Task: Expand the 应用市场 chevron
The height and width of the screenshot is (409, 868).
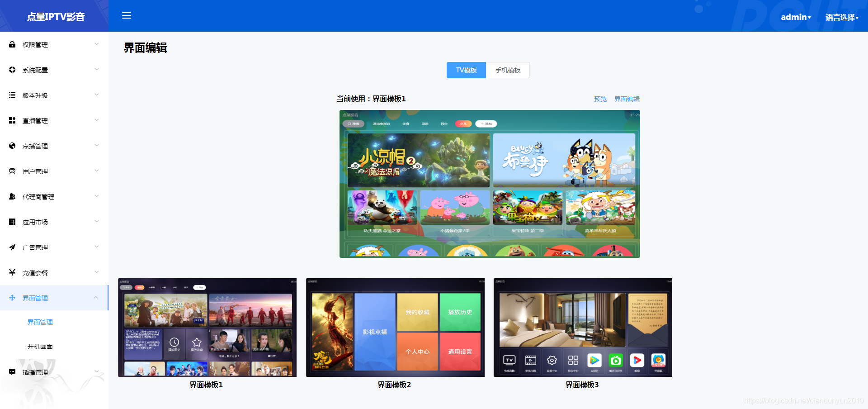Action: (x=96, y=221)
